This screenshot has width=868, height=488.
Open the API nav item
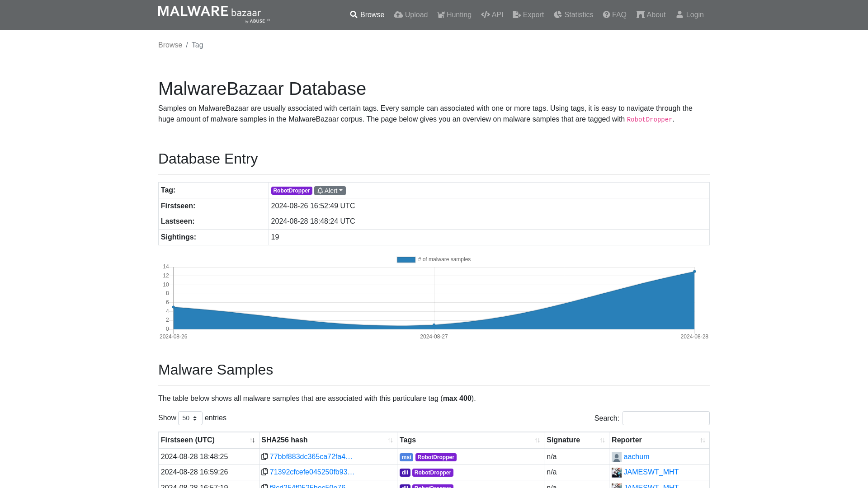click(492, 15)
